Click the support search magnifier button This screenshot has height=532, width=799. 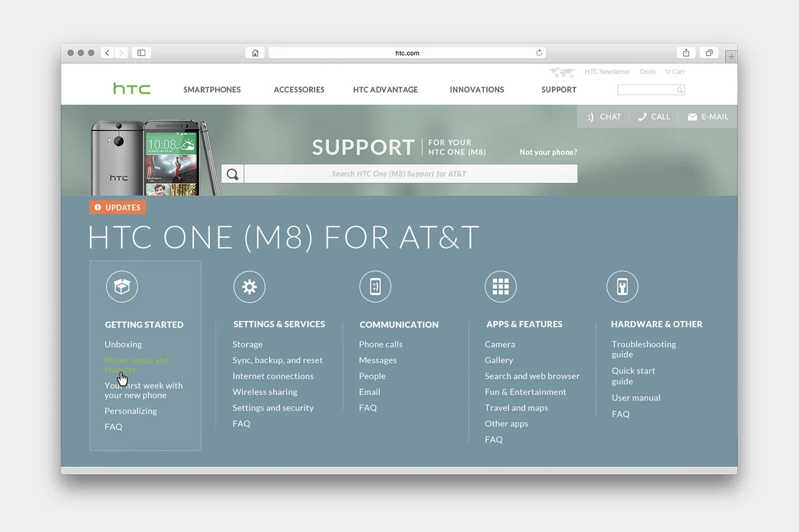tap(232, 174)
